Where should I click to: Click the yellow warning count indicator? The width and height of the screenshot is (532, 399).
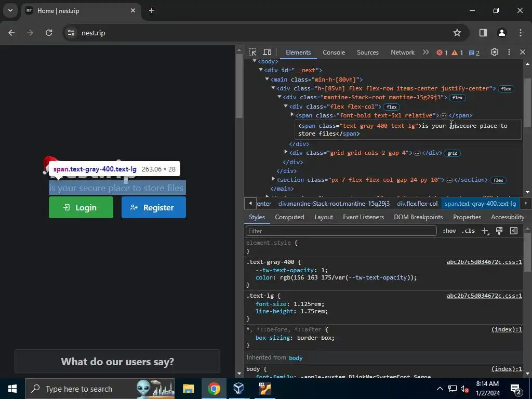point(457,52)
